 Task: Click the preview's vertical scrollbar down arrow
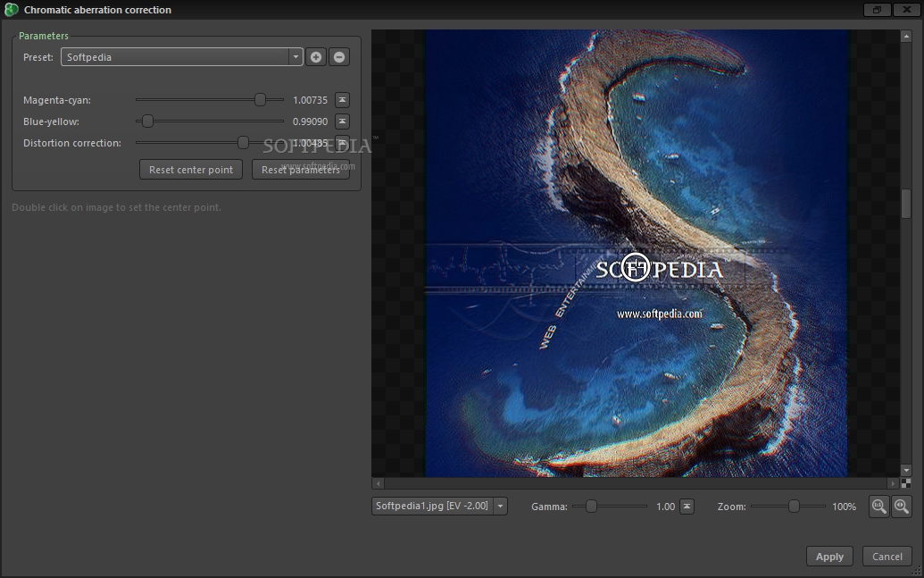tap(906, 471)
